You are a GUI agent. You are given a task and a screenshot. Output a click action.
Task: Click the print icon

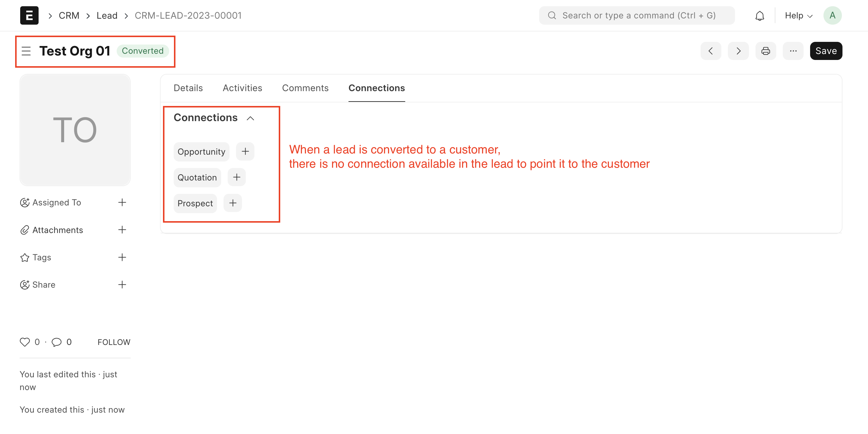pos(766,50)
